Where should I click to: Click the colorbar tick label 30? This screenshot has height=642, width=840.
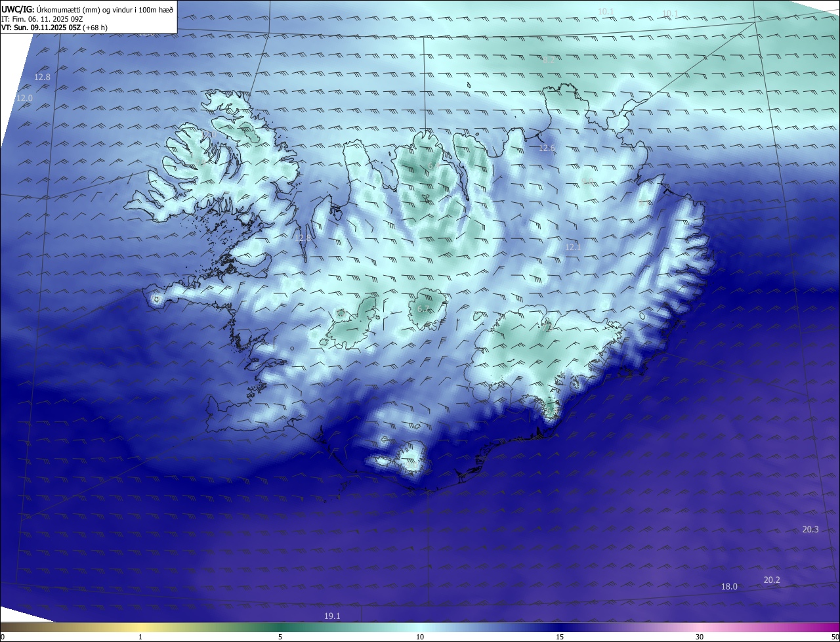(700, 637)
